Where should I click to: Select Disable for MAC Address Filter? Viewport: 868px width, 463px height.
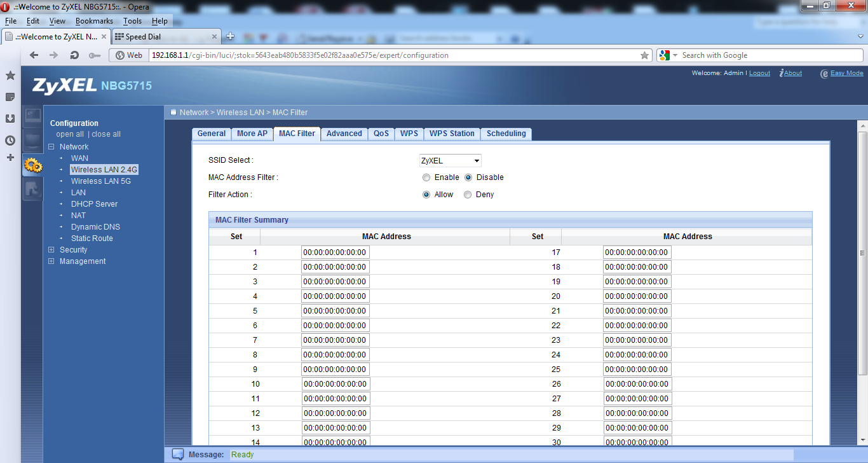point(468,177)
